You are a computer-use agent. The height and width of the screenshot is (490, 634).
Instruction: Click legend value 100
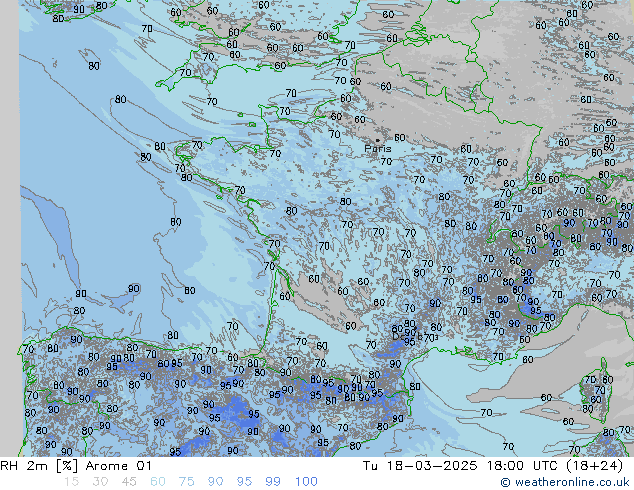[x=306, y=482]
